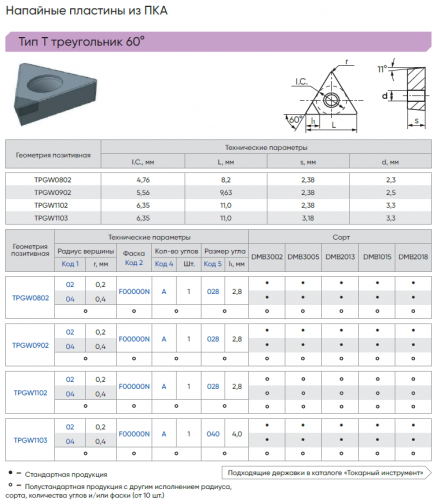Click the TPGW0802 row in upper table
Viewport: 437px width, 500px height.
[218, 180]
